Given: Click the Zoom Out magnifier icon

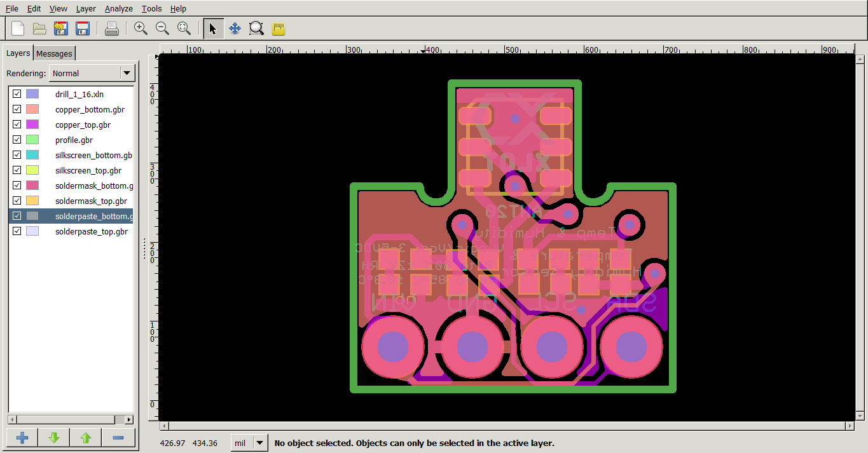Looking at the screenshot, I should (x=162, y=28).
